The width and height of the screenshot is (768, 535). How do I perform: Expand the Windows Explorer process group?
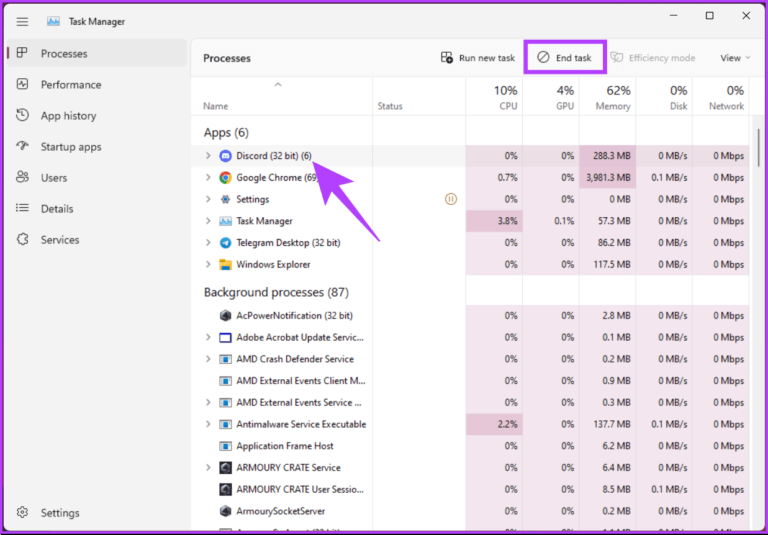point(208,265)
